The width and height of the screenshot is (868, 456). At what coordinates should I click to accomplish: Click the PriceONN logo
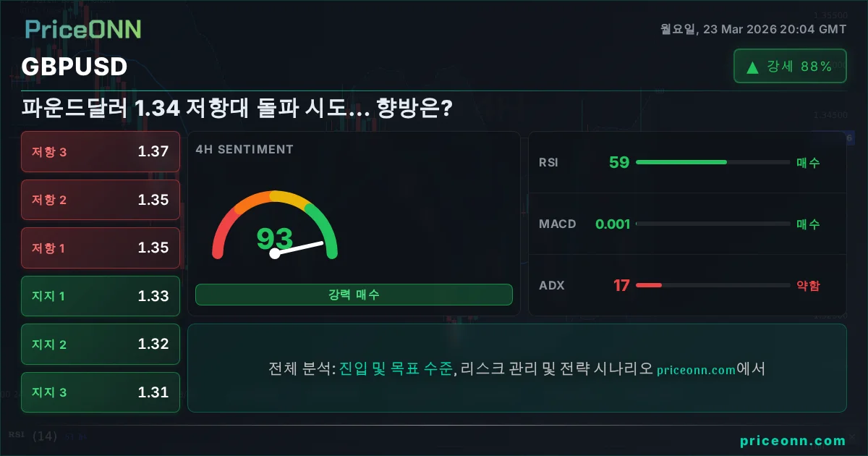pyautogui.click(x=83, y=29)
